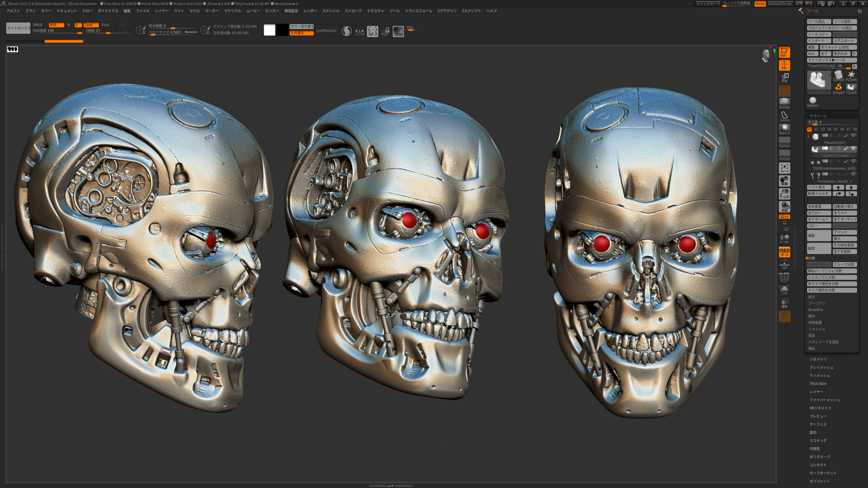Toggle the Floor (フロア) grid

point(784,265)
